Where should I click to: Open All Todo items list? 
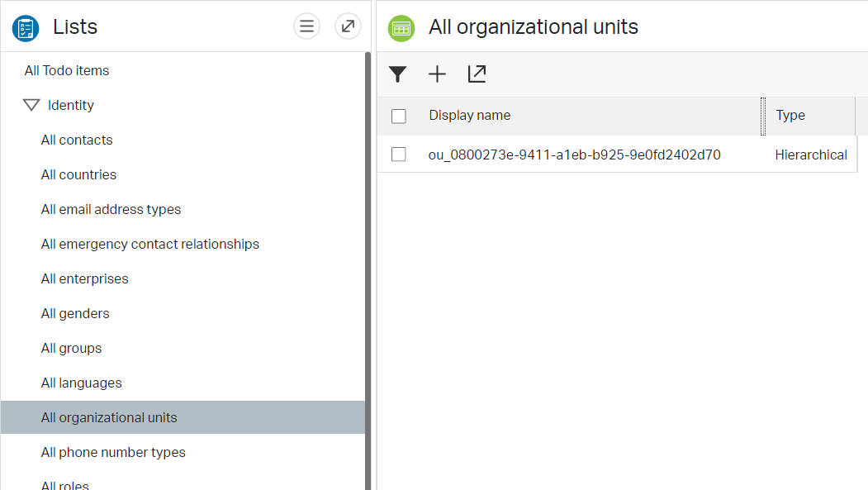pos(67,71)
